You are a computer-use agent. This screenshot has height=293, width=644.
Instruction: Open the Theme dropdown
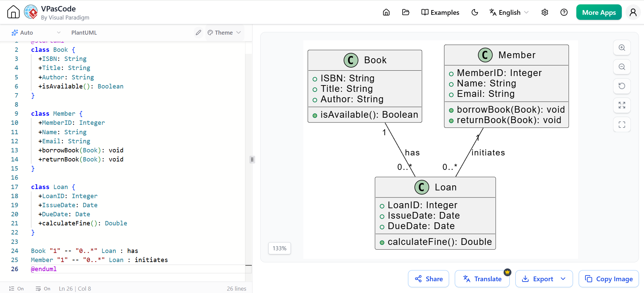pyautogui.click(x=224, y=33)
